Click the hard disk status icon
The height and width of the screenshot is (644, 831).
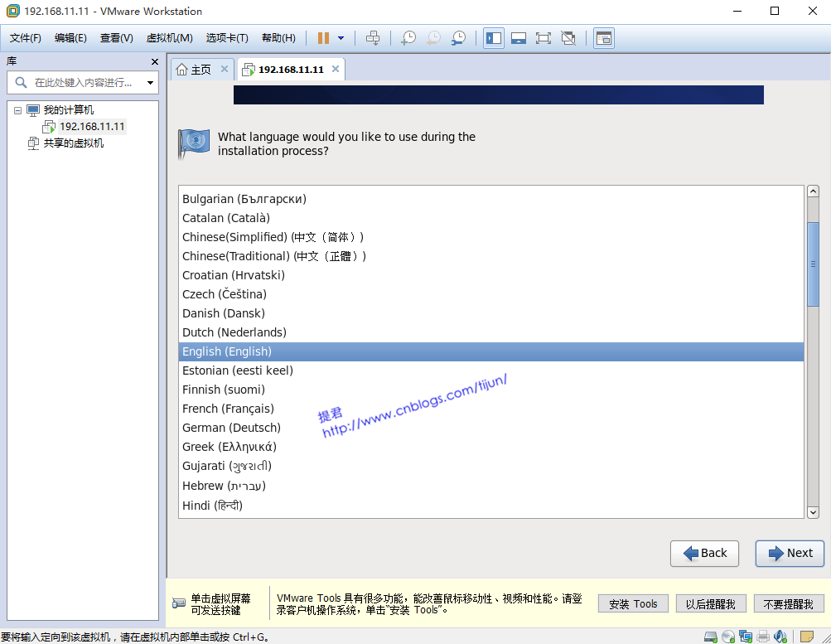pyautogui.click(x=711, y=637)
